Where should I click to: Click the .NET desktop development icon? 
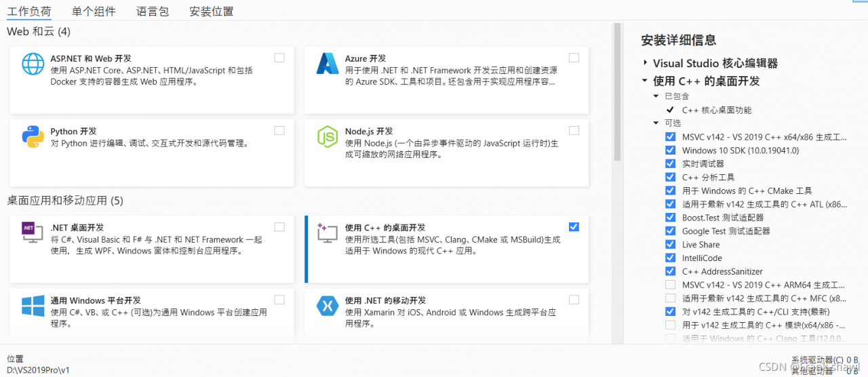(33, 233)
